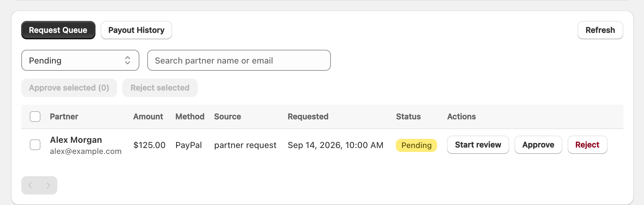This screenshot has width=644, height=205.
Task: Click the $125.00 amount cell
Action: [150, 145]
